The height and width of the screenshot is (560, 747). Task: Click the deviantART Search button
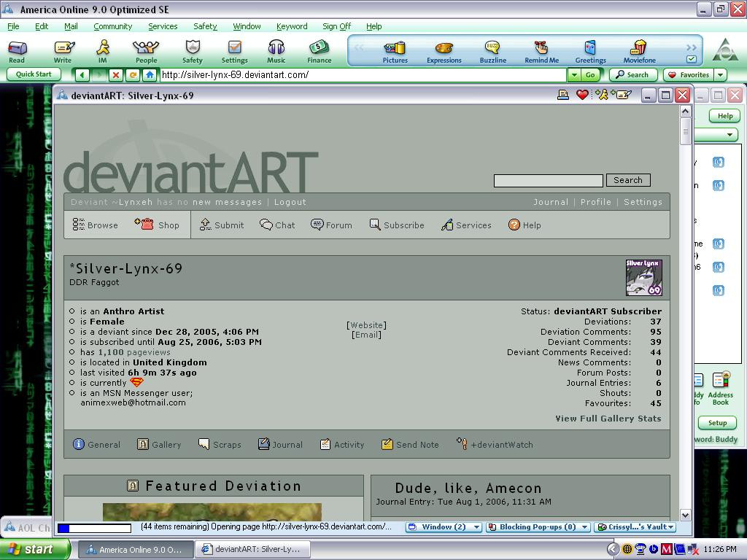[628, 180]
